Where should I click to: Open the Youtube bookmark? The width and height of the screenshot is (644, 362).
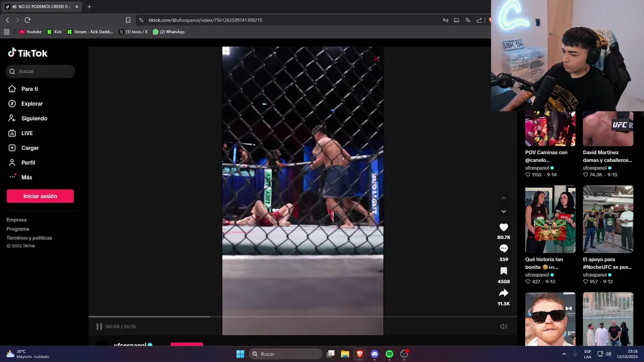pyautogui.click(x=30, y=32)
